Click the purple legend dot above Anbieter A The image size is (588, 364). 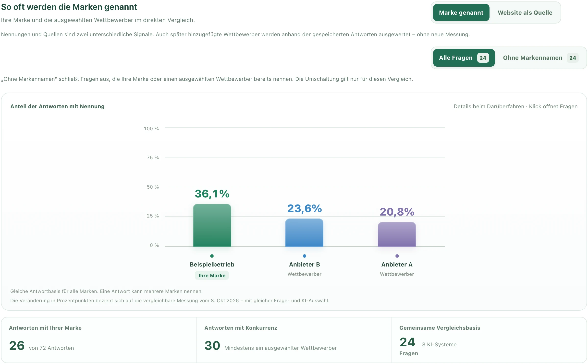point(397,256)
